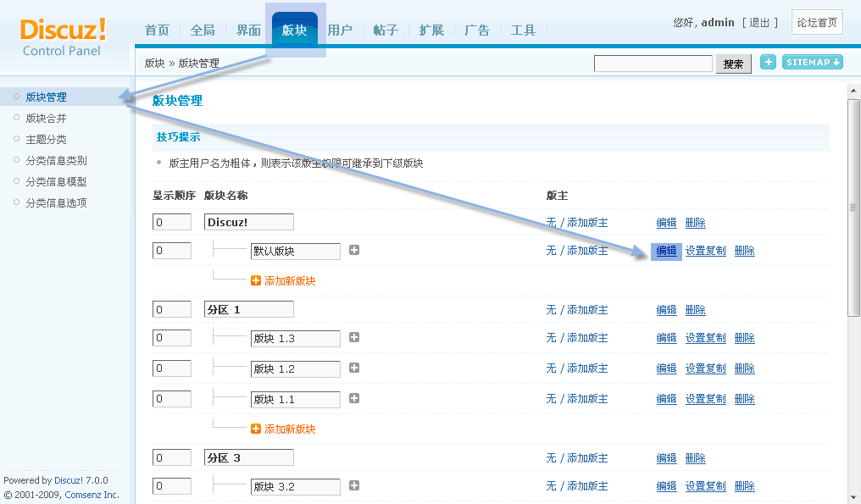Go to 论坛首页 button

(817, 23)
